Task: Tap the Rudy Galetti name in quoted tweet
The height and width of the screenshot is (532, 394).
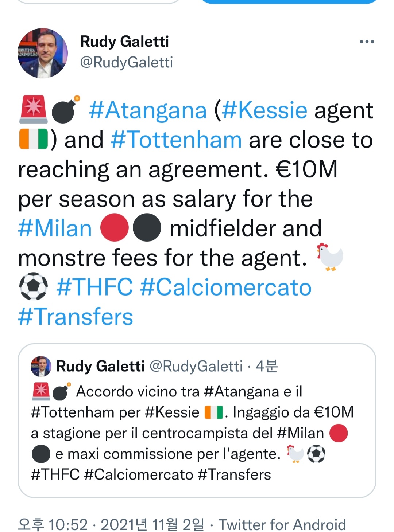Action: click(100, 366)
